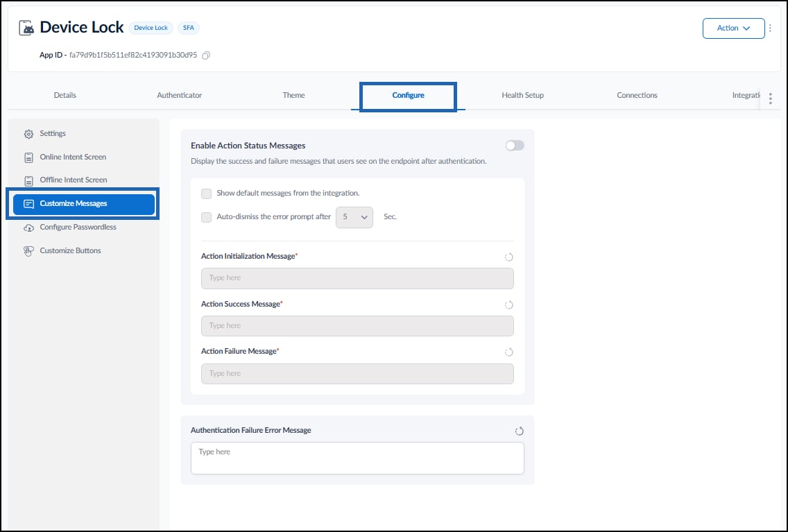The image size is (788, 532).
Task: Open the overflow tabs menu after Integrations
Action: tap(771, 98)
